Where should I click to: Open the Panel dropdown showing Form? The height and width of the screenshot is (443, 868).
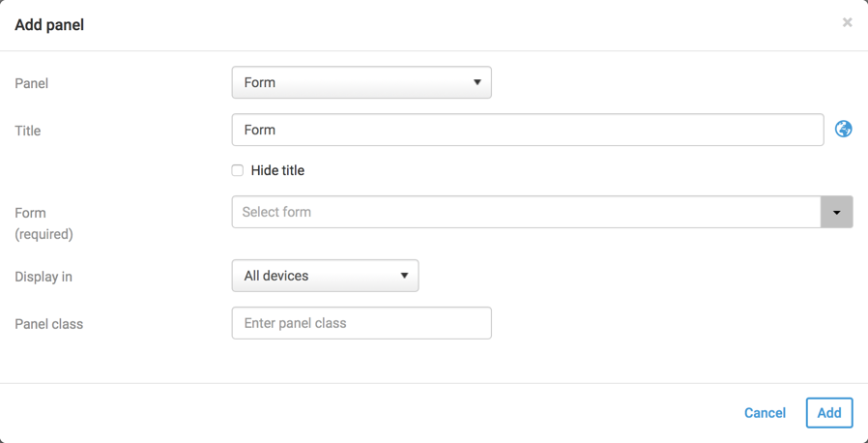(x=361, y=82)
